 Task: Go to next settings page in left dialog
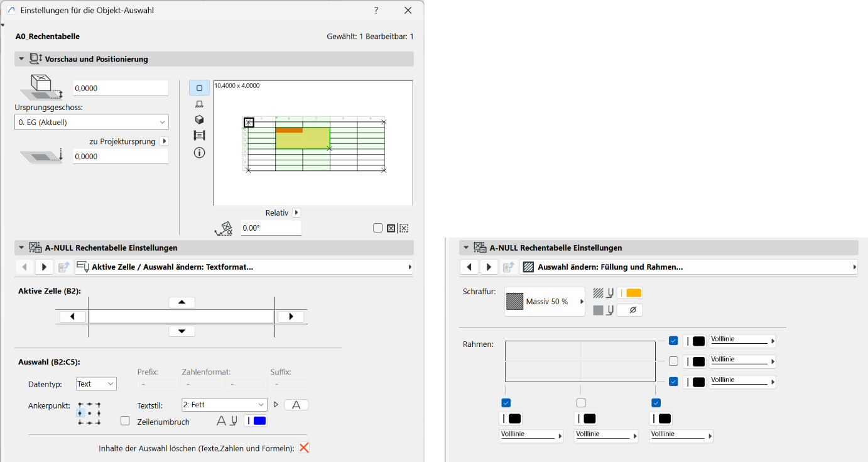point(44,267)
